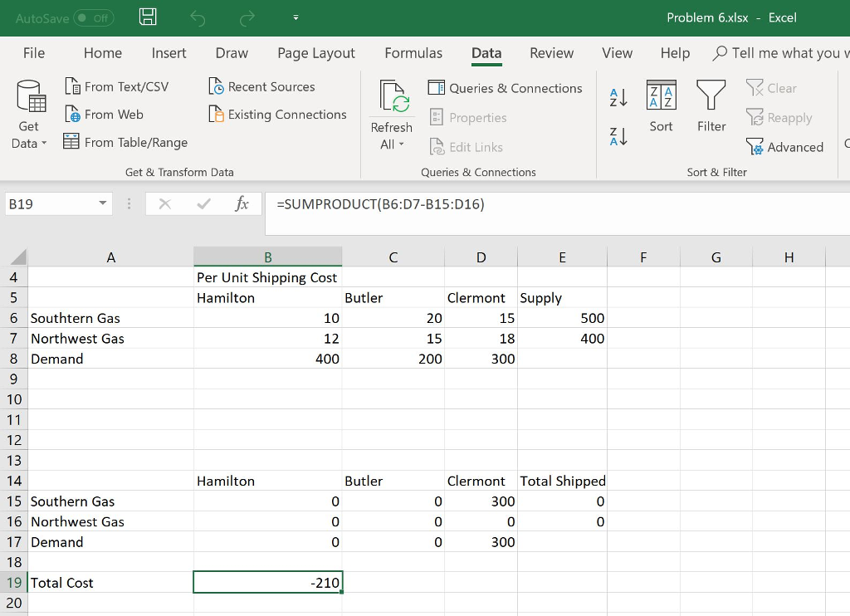The image size is (850, 616).
Task: Save workbook via Quick Access toolbar
Action: tap(148, 17)
